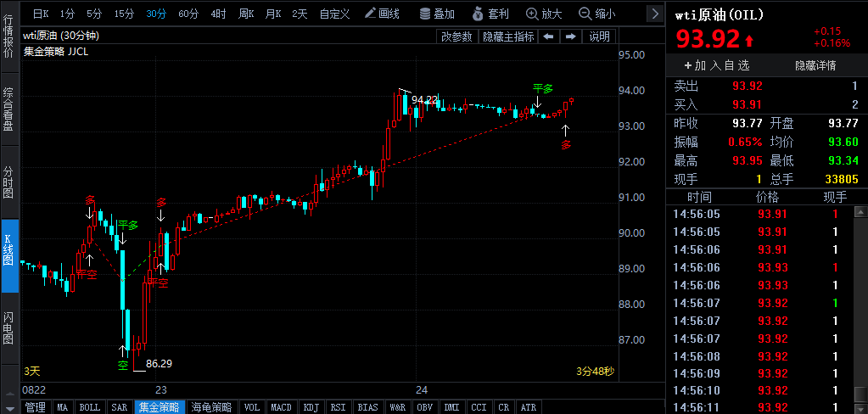Select the MACD indicator tab
This screenshot has height=414, width=868.
[281, 407]
